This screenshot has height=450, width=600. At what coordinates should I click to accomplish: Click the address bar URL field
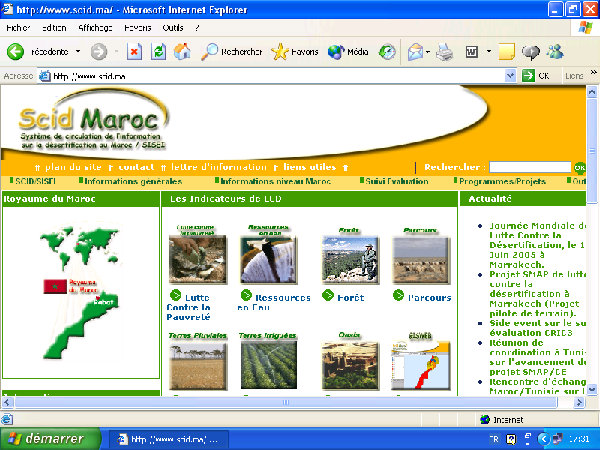(x=272, y=76)
